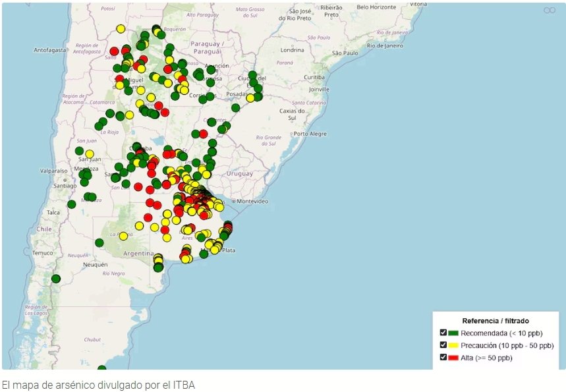Click the yellow marker below the Potosí label
This screenshot has height=392, width=566.
pyautogui.click(x=121, y=29)
